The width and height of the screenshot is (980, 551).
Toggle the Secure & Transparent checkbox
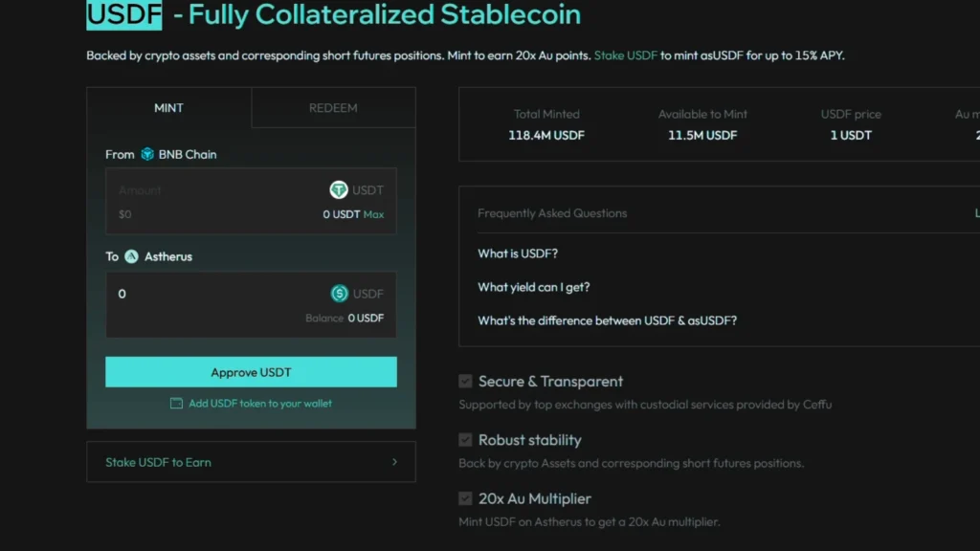(466, 381)
